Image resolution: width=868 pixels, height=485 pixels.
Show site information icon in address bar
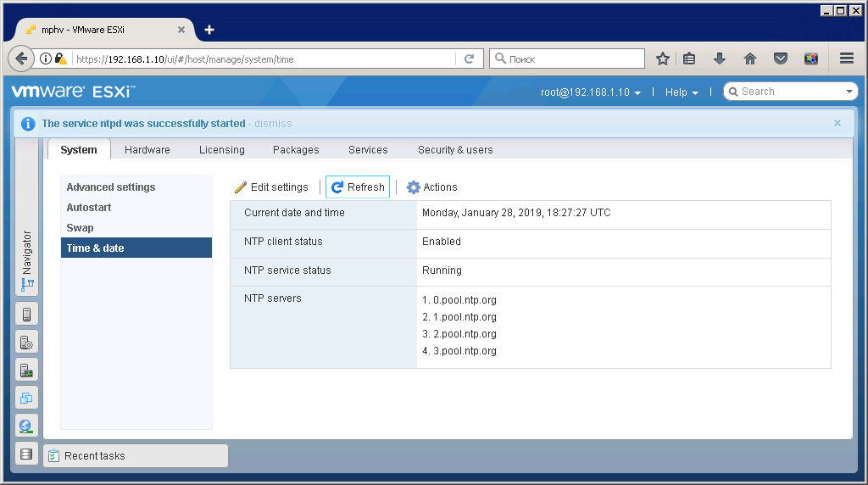click(46, 59)
